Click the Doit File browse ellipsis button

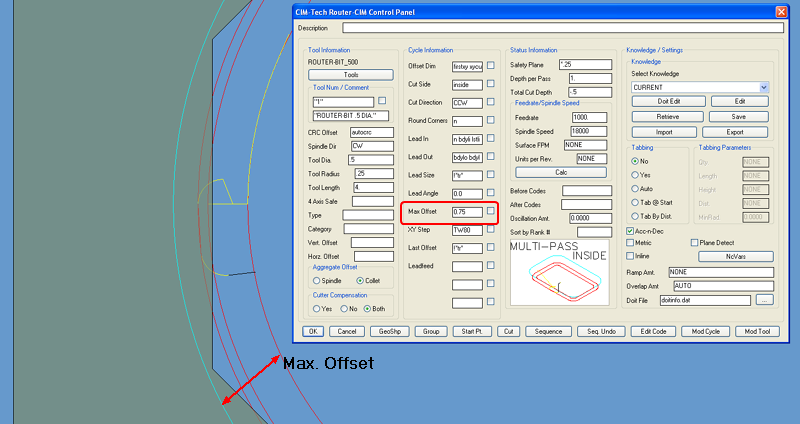pyautogui.click(x=764, y=301)
